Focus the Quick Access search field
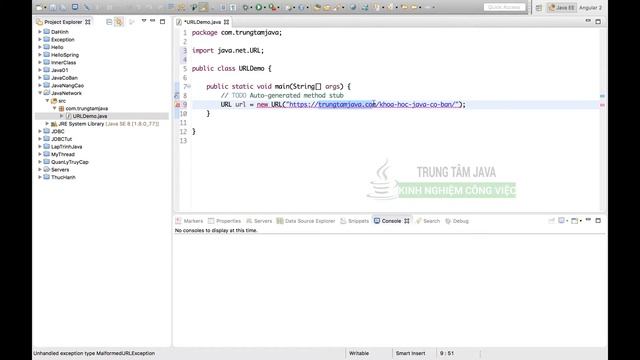Screen dimensions: 640x360 [504, 7]
